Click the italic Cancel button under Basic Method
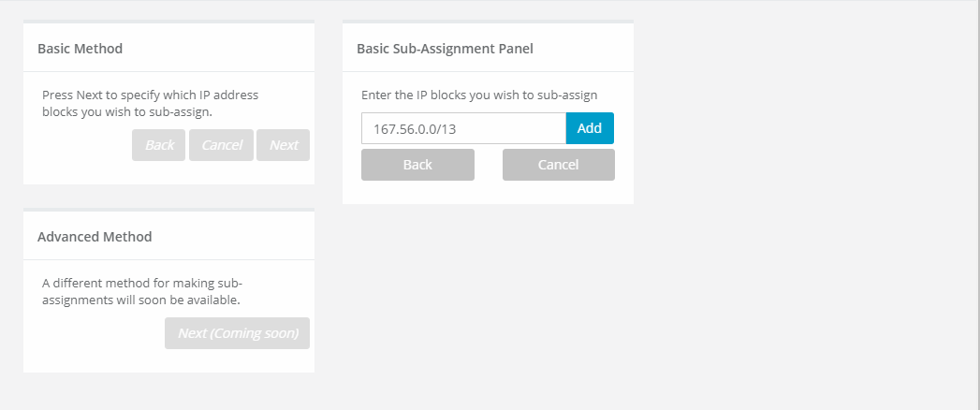Image resolution: width=980 pixels, height=410 pixels. tap(221, 145)
